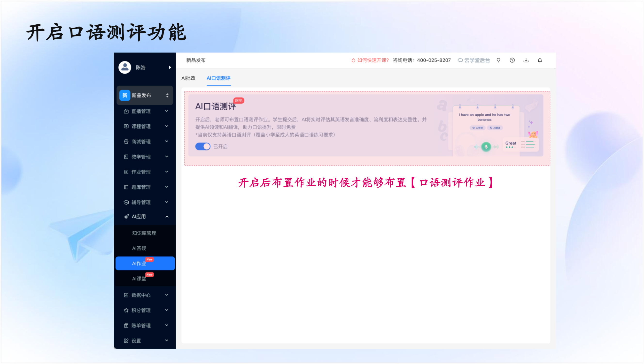The height and width of the screenshot is (364, 644).
Task: Click the AI应用 sparkle icon
Action: 126,217
